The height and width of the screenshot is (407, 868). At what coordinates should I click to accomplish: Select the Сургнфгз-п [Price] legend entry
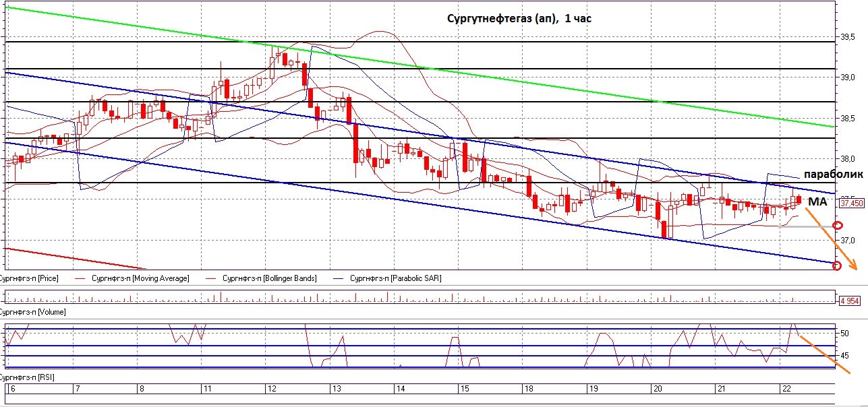tap(28, 278)
